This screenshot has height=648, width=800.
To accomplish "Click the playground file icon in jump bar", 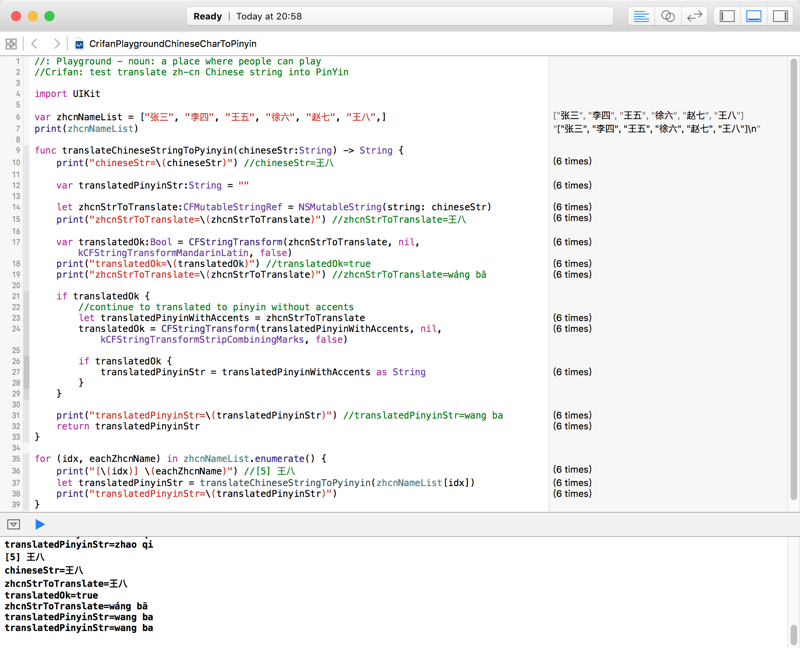I will (79, 44).
